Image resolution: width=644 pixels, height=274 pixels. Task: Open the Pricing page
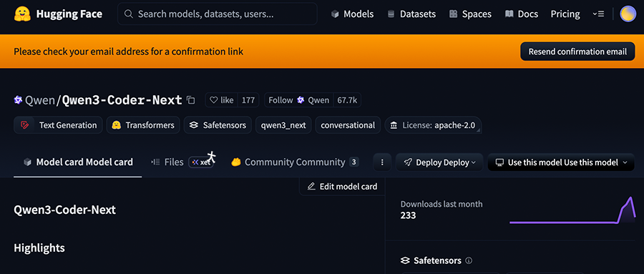[565, 14]
